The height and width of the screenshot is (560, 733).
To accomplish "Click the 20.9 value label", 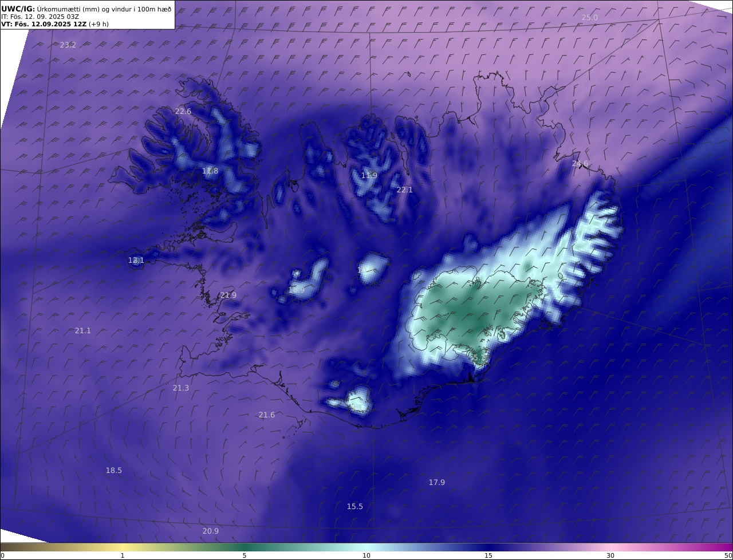I will [x=211, y=531].
